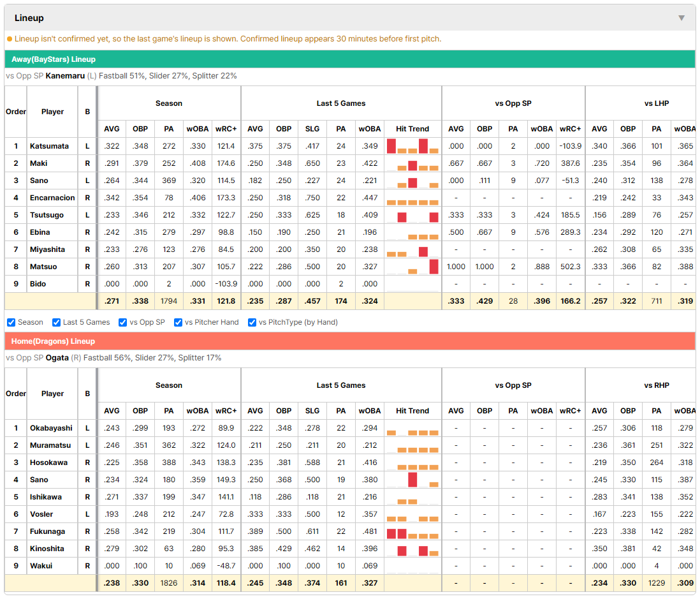Toggle vs PitchType (by Hand) checkbox
Viewport: 700px width, 599px height.
252,322
